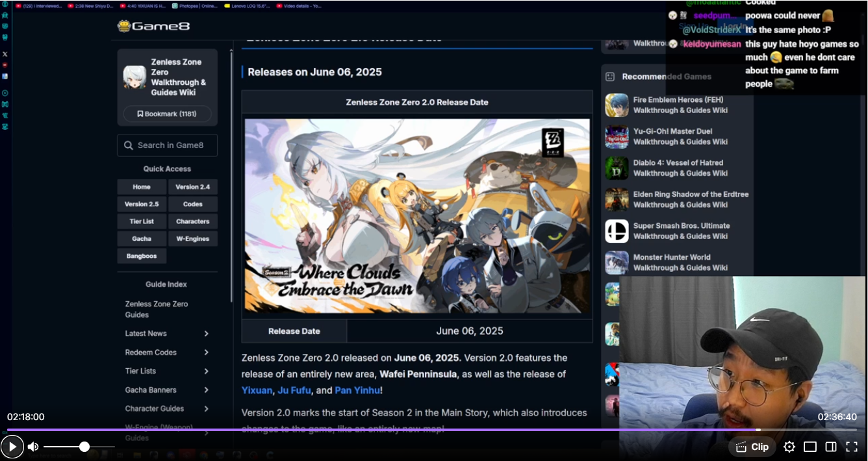Click the Recommended Games header icon
This screenshot has width=868, height=461.
(610, 77)
